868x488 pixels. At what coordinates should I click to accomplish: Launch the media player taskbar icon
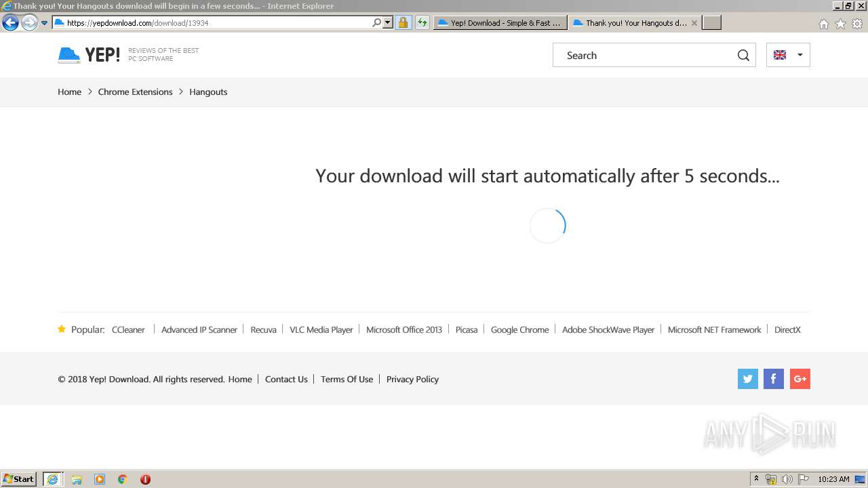coord(100,479)
